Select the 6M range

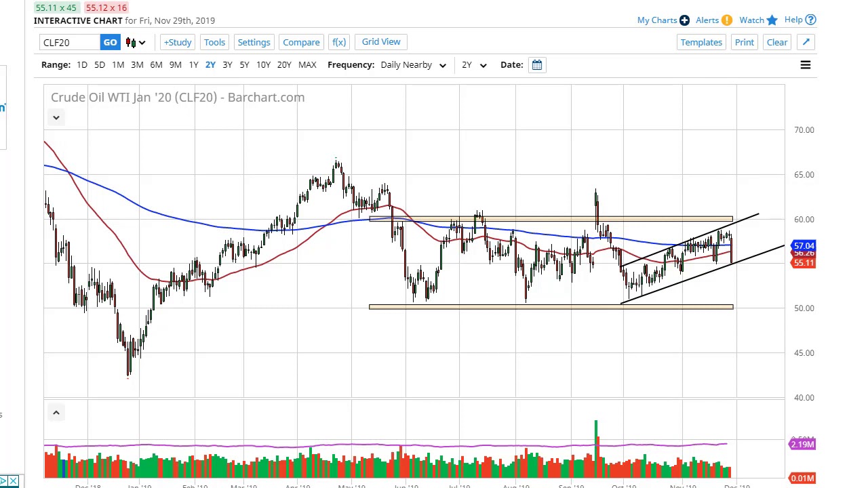pos(156,65)
